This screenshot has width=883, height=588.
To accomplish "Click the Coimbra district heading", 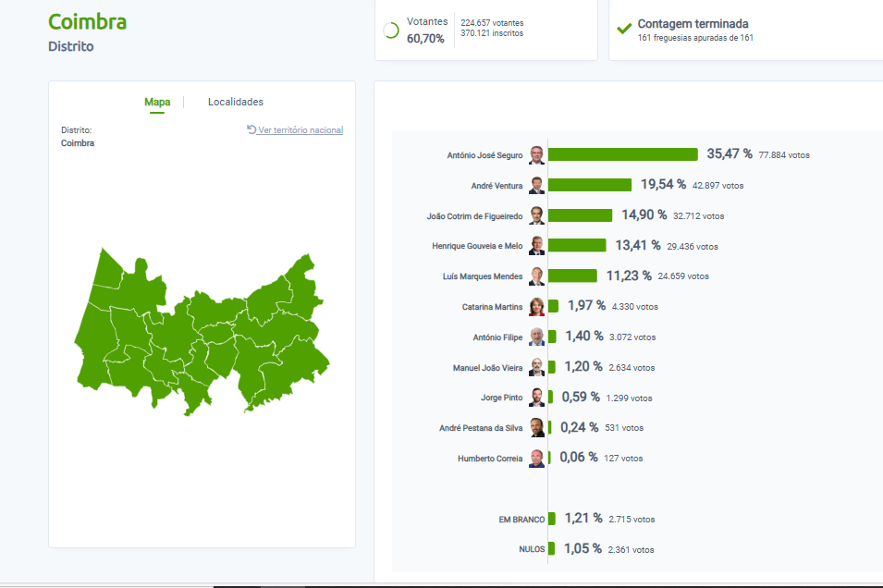I will point(88,22).
